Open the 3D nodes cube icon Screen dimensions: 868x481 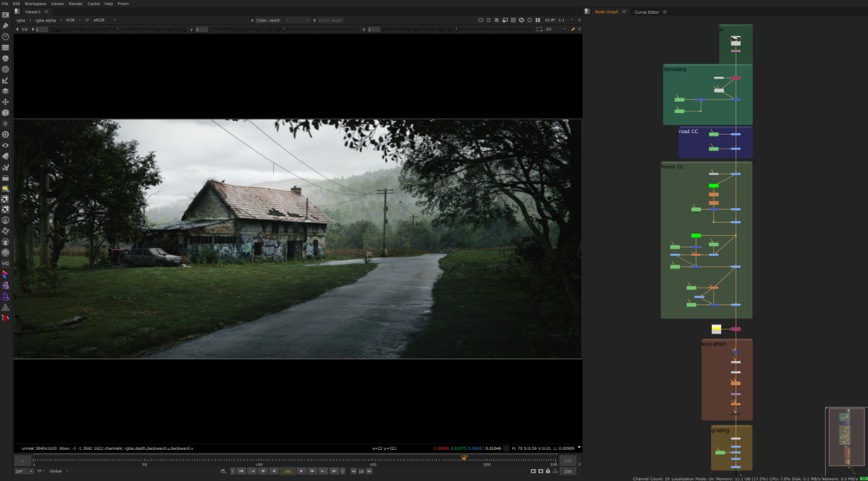click(x=5, y=112)
